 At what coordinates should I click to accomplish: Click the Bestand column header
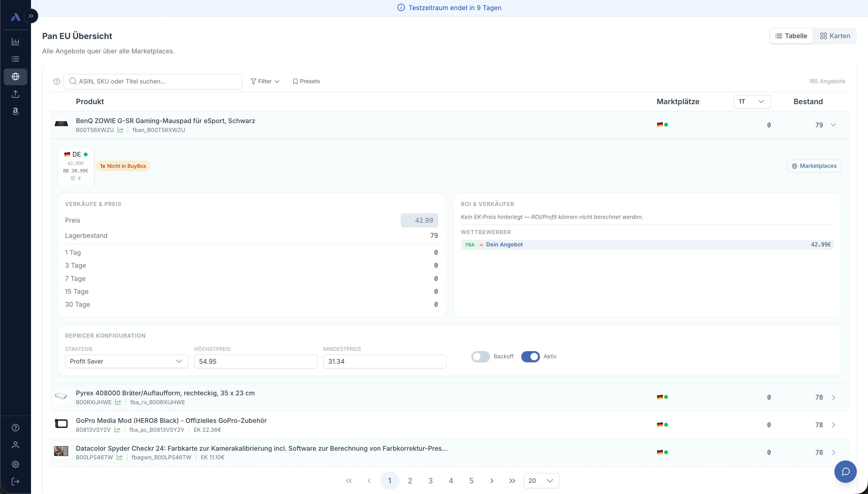pos(808,102)
